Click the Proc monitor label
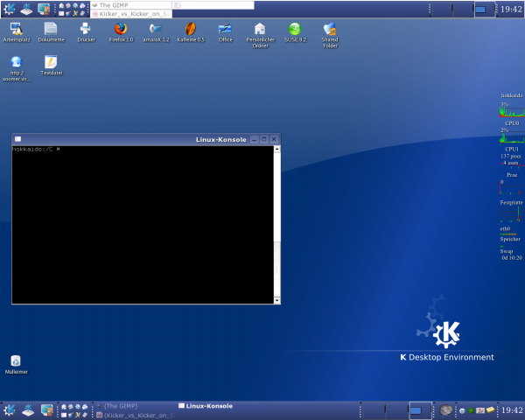 (x=512, y=175)
